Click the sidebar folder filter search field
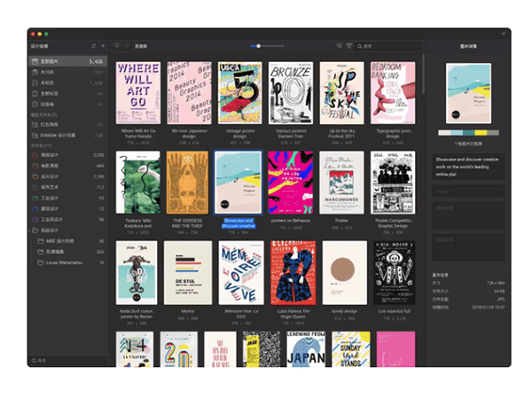The image size is (532, 399). 68,360
